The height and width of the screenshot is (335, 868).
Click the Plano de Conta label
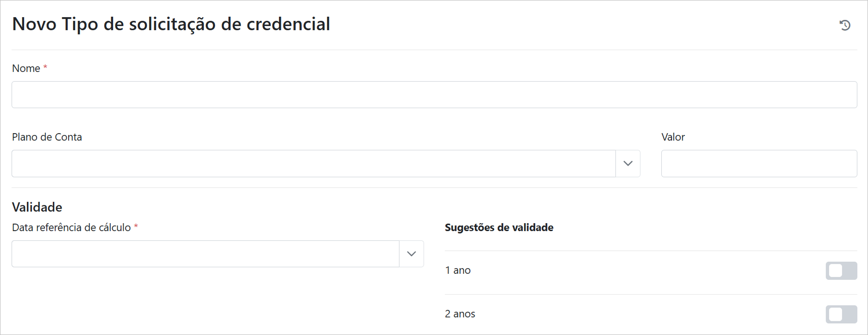(x=47, y=137)
